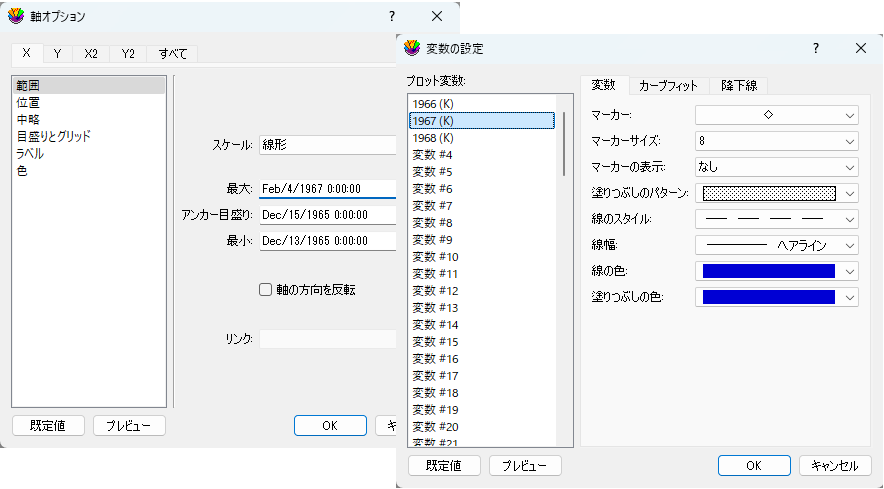Click the KaleidaGraph icon in 軸オプション title bar
The width and height of the screenshot is (884, 489).
click(16, 17)
